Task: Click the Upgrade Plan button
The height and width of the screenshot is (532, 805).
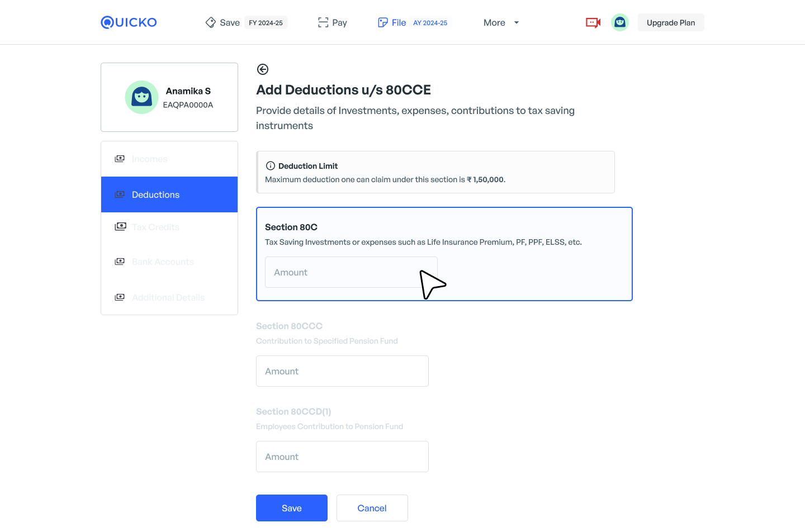Action: (671, 22)
